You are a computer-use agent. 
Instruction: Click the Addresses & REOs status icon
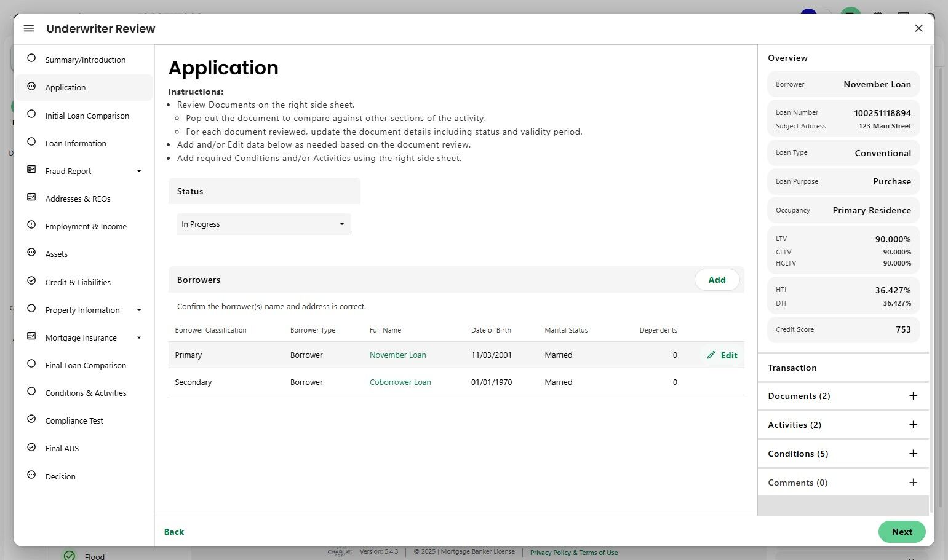coord(31,197)
